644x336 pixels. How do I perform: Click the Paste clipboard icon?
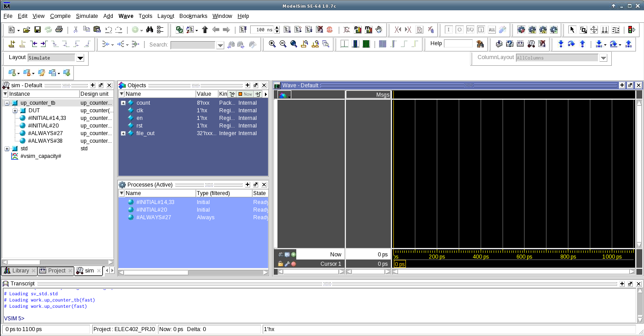pos(97,30)
